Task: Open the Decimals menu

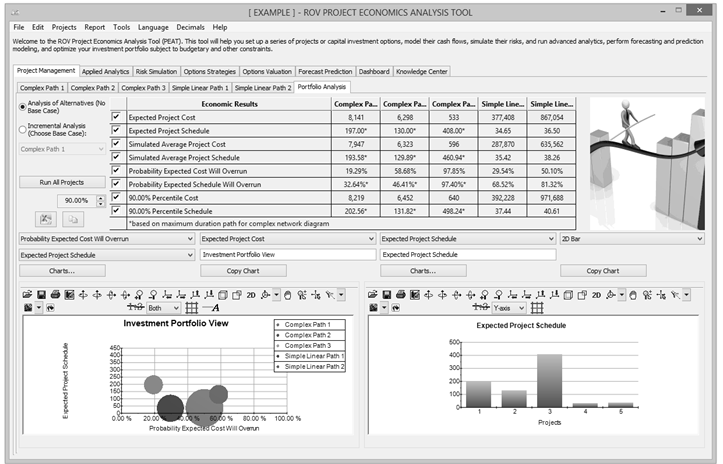Action: click(190, 27)
